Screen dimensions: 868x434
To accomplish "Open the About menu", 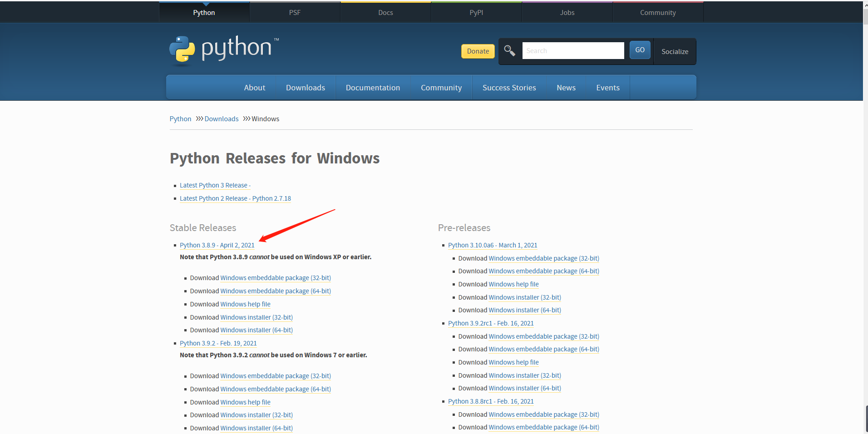I will pyautogui.click(x=255, y=88).
